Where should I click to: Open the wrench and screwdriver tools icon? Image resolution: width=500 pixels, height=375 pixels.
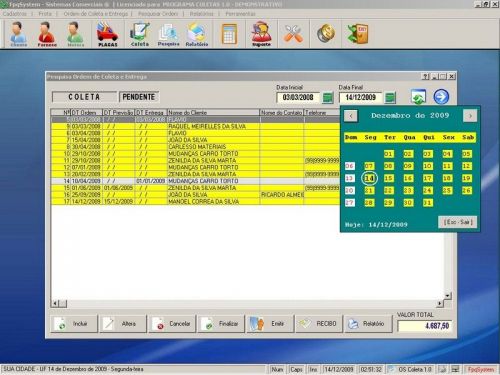pos(293,33)
